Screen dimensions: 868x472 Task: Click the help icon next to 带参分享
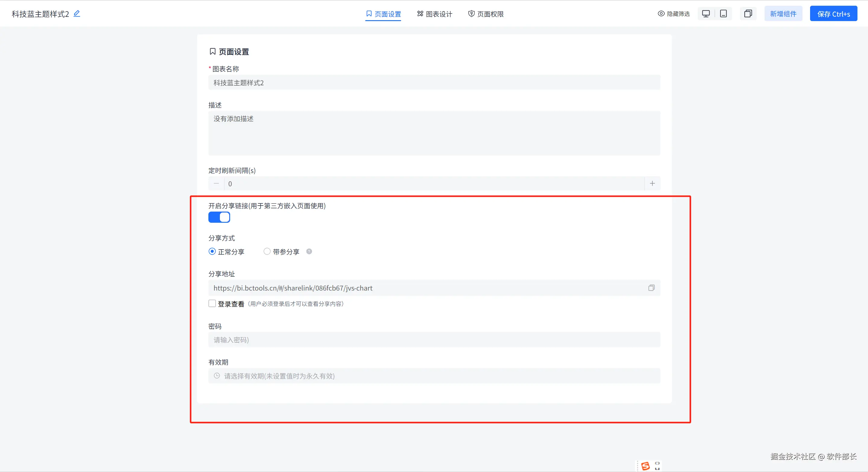pyautogui.click(x=309, y=251)
